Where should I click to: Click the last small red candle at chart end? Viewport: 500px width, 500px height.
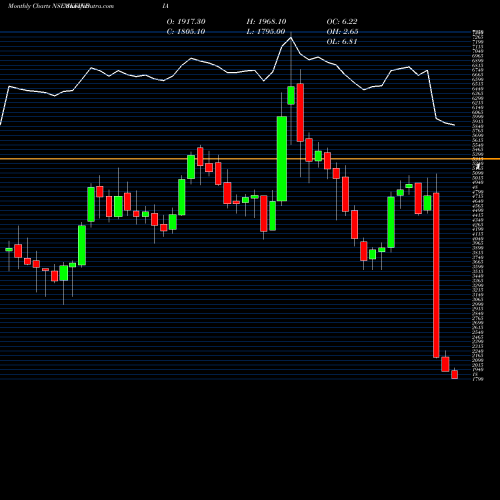[454, 374]
